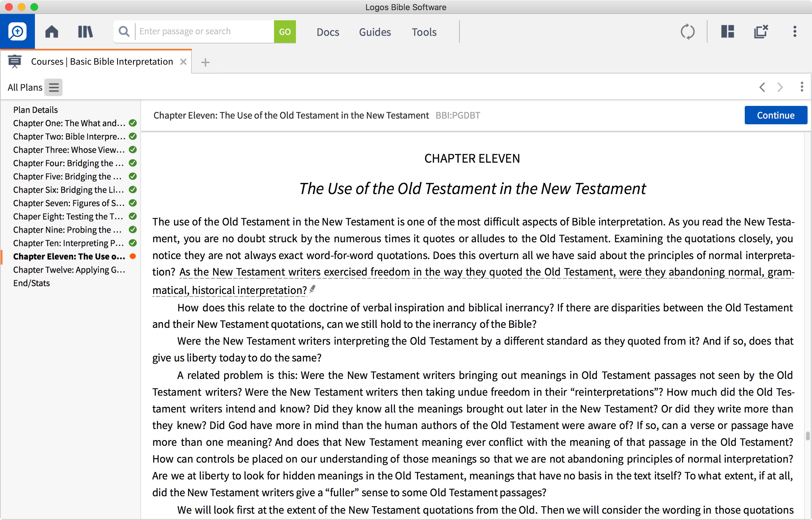Screen dimensions: 812x520
Task: Open Chapter Twelve: Applying G…
Action: point(69,270)
